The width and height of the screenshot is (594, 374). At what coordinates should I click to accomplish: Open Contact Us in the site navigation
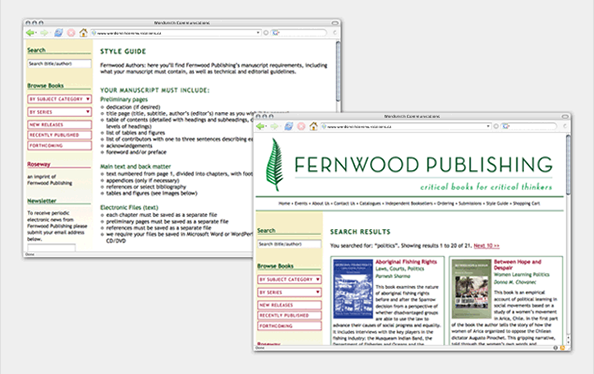click(344, 203)
